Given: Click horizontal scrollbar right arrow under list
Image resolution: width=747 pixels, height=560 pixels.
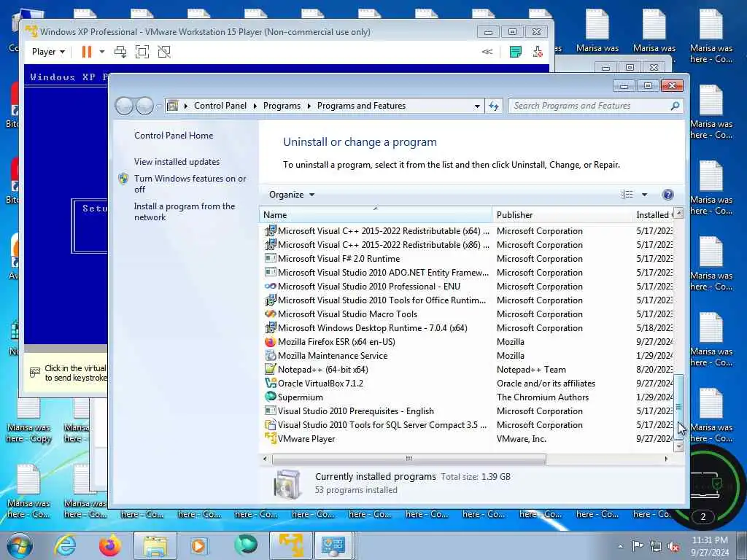Looking at the screenshot, I should tap(666, 459).
